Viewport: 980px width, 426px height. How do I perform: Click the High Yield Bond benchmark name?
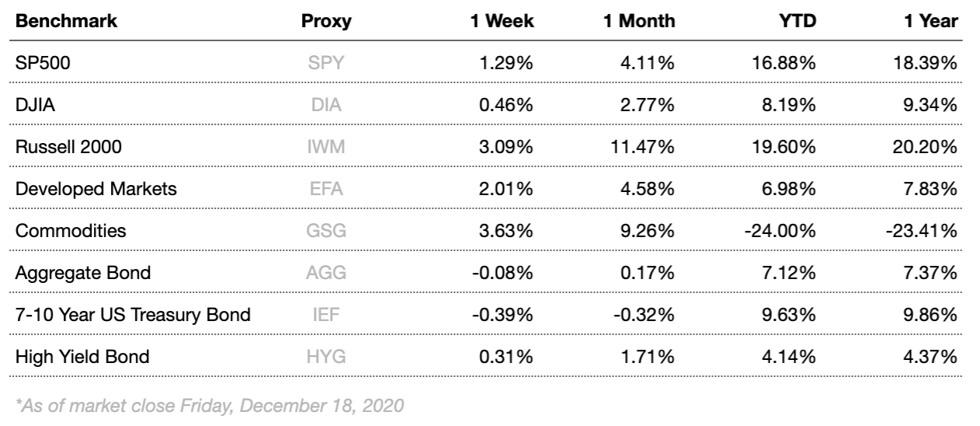tap(82, 358)
